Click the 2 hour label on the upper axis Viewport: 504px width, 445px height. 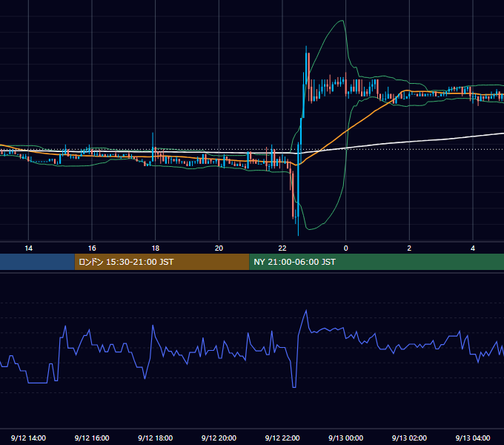pyautogui.click(x=409, y=248)
